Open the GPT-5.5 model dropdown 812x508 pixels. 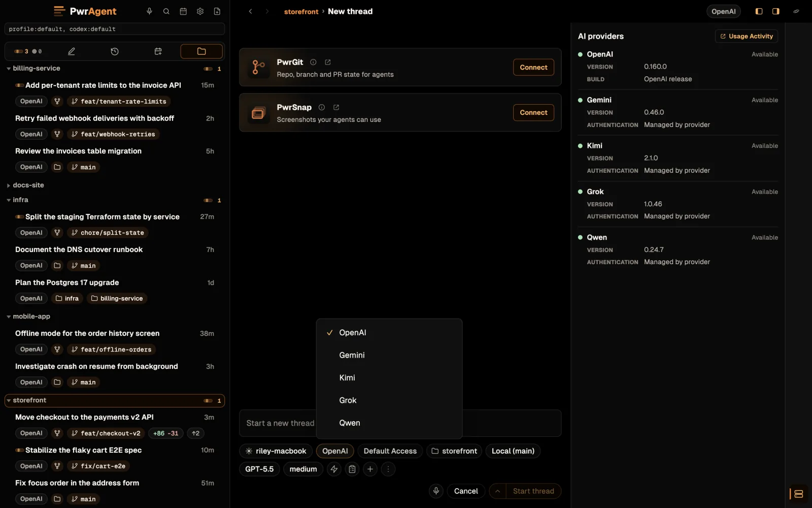point(259,469)
